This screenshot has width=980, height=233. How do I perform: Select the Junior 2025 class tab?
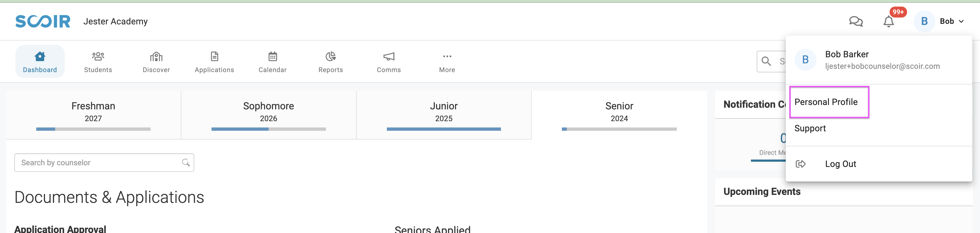click(x=444, y=112)
